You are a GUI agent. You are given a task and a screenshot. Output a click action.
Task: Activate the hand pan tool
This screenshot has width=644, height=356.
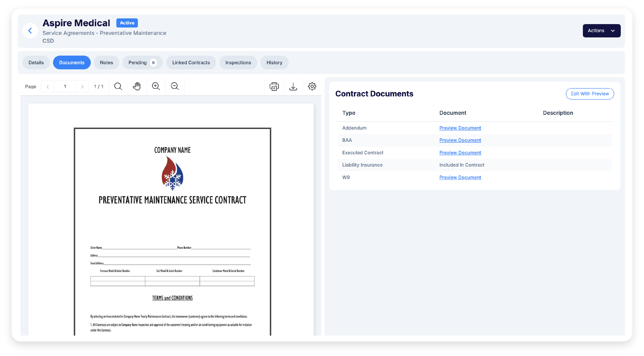137,86
